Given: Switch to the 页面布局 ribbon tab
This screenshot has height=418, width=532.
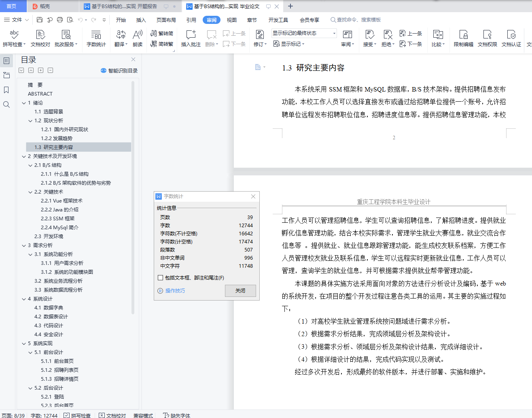Looking at the screenshot, I should pyautogui.click(x=166, y=20).
